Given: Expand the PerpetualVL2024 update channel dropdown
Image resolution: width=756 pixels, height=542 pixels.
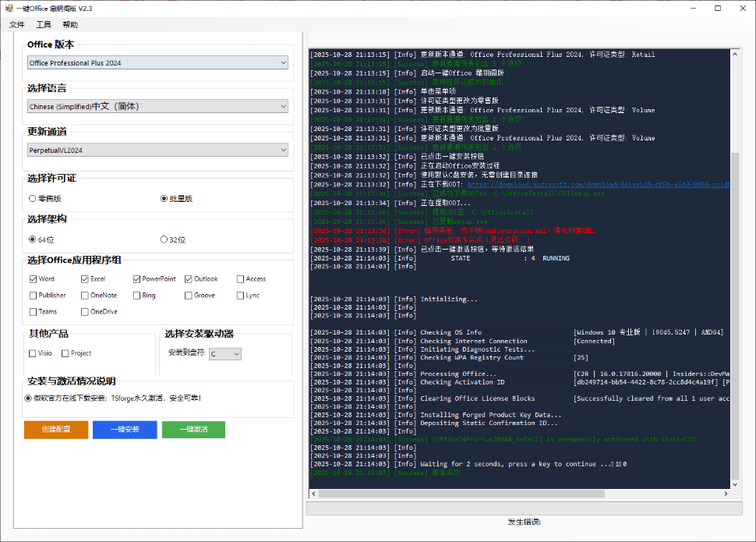Looking at the screenshot, I should 157,150.
